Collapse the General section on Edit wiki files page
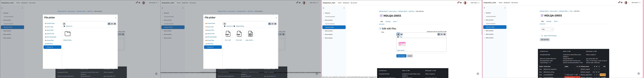 click(x=324, y=13)
